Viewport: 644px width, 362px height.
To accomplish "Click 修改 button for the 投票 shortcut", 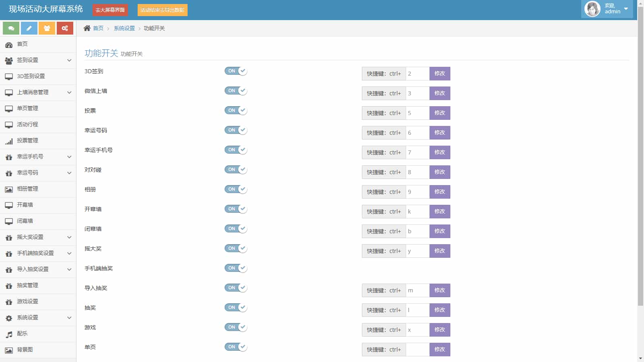I will point(440,113).
